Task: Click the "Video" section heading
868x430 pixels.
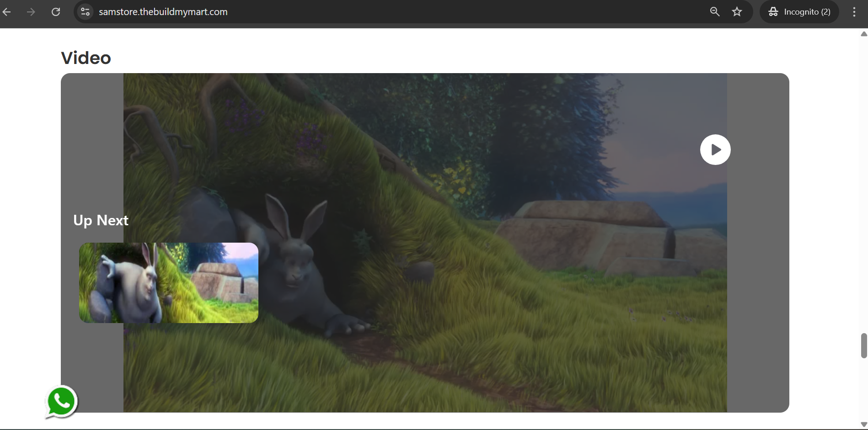Action: point(86,58)
